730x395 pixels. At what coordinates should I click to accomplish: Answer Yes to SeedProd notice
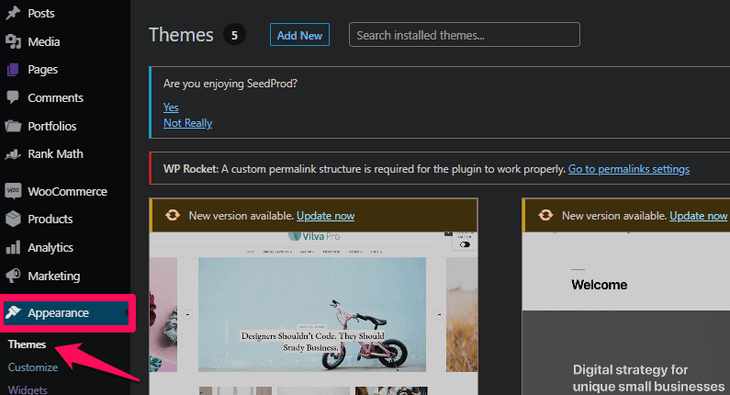pos(171,107)
